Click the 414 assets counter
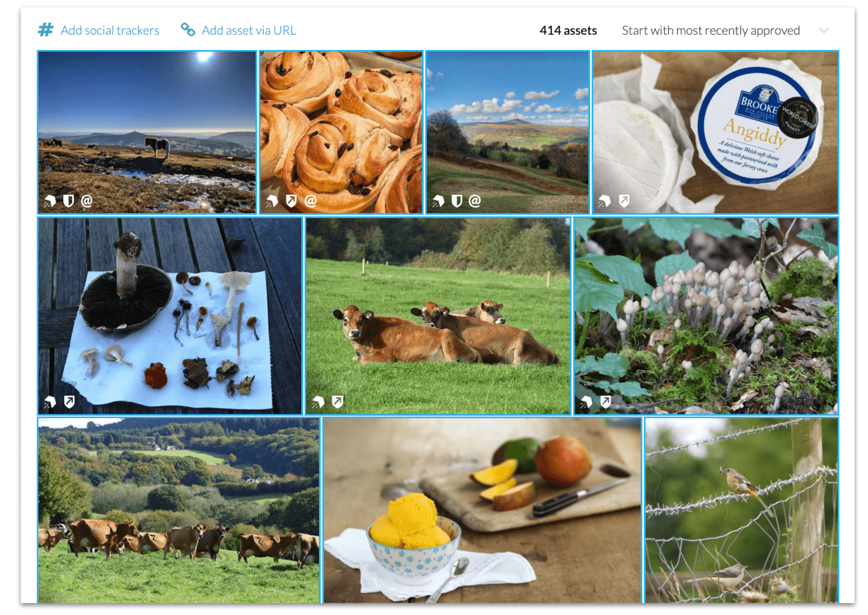Viewport: 868px width, 615px height. pyautogui.click(x=568, y=30)
